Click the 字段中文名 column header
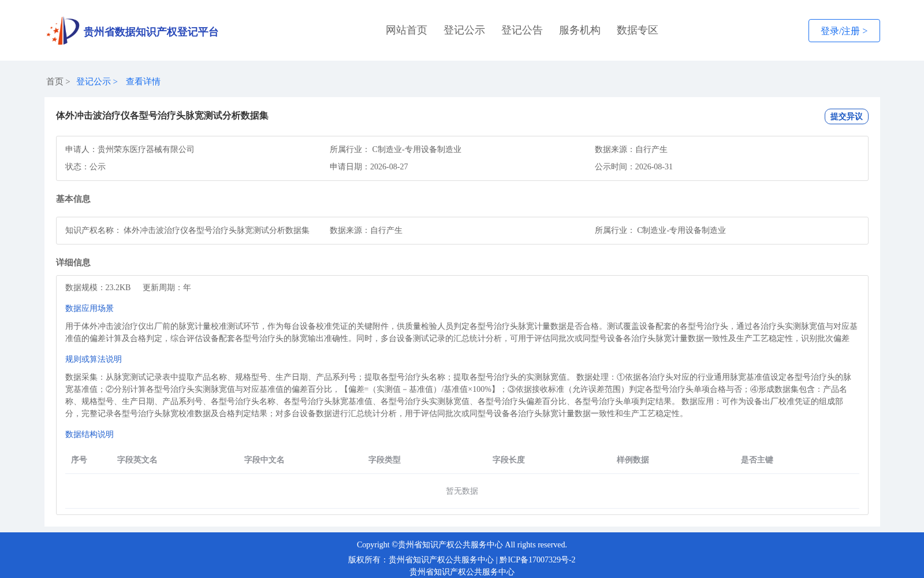Viewport: 924px width, 578px height. pyautogui.click(x=264, y=460)
